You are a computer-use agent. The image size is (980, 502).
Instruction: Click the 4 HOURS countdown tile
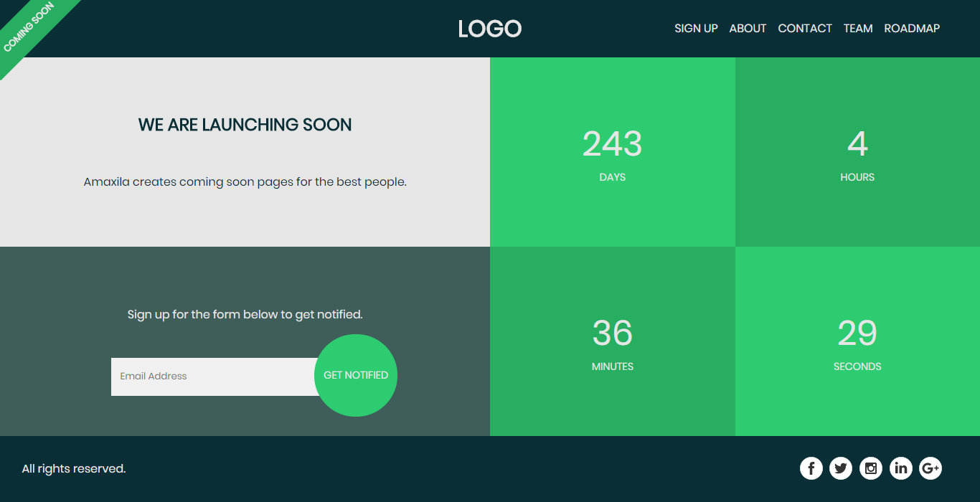(857, 152)
